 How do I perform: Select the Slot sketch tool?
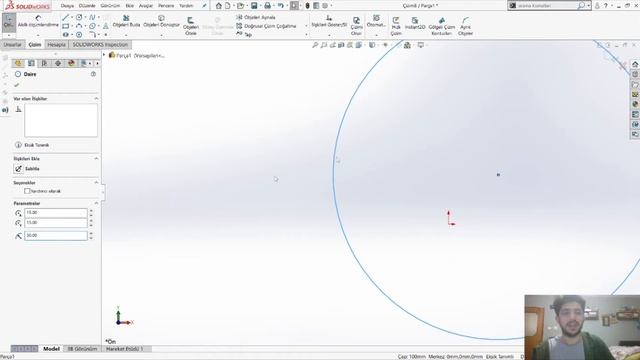tap(65, 35)
